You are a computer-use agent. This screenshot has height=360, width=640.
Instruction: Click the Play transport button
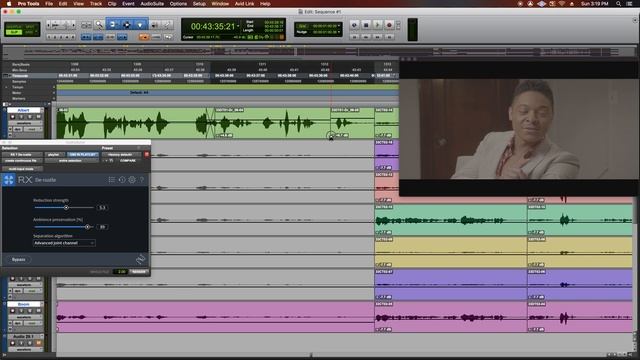pyautogui.click(x=377, y=25)
